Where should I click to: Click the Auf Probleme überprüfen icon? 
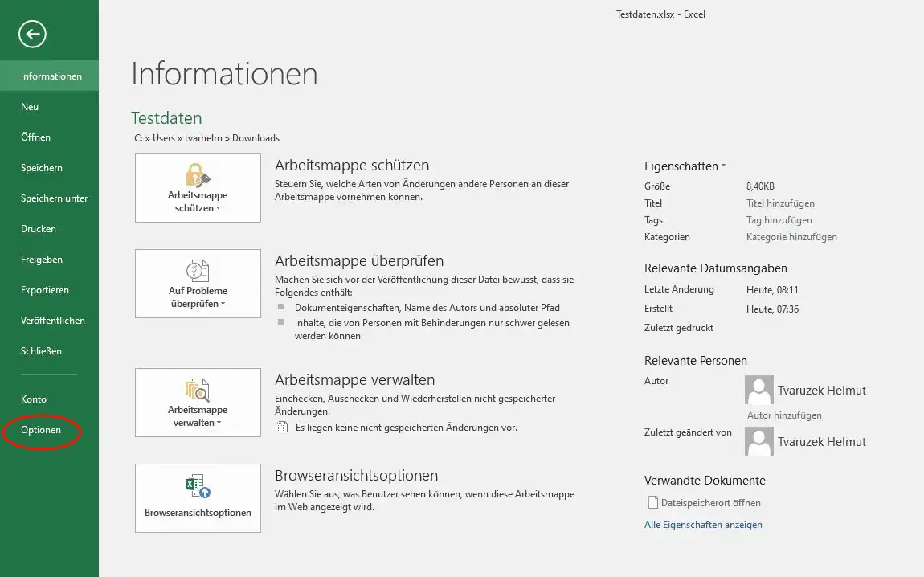point(198,270)
